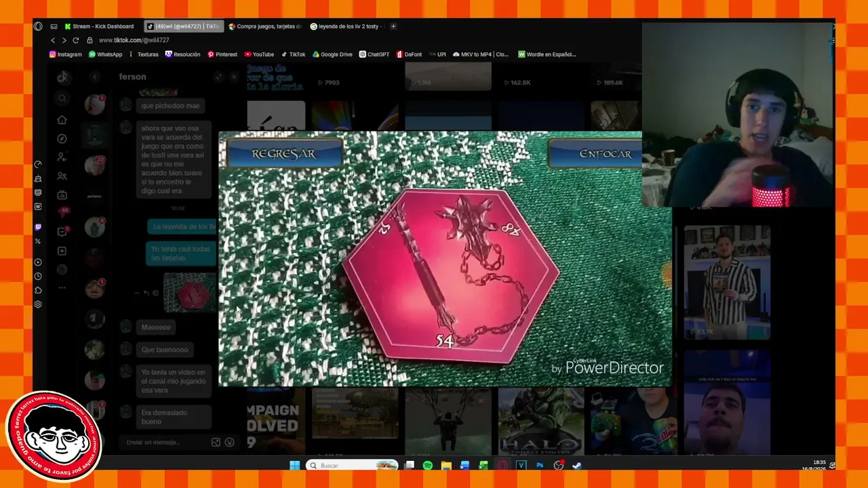This screenshot has width=868, height=488.
Task: Open the TikTok upload plus icon
Action: (x=62, y=251)
